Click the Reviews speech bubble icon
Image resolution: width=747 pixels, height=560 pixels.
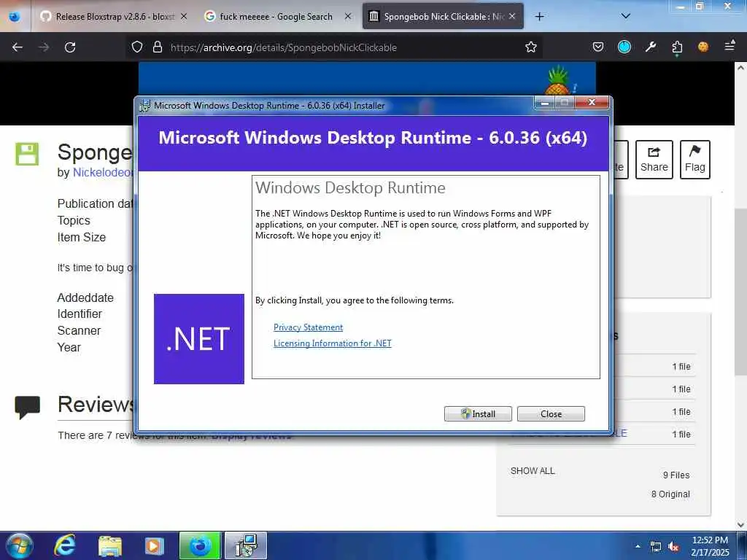coord(28,407)
